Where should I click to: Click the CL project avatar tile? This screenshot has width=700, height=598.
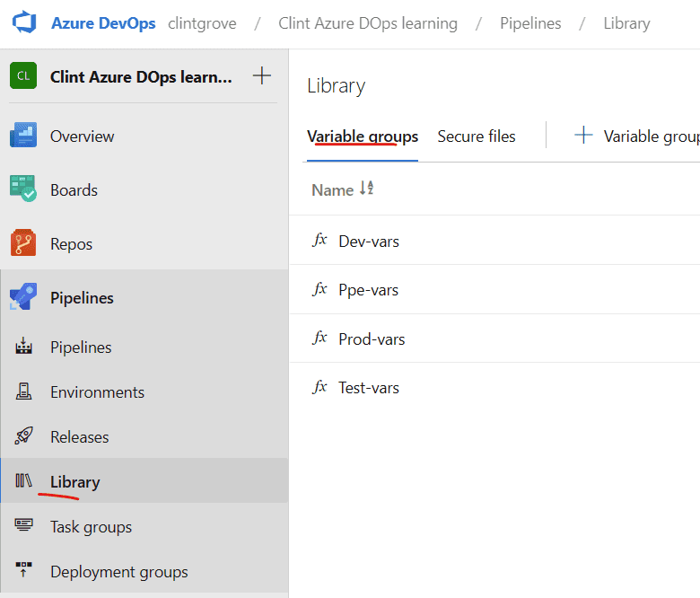coord(23,76)
